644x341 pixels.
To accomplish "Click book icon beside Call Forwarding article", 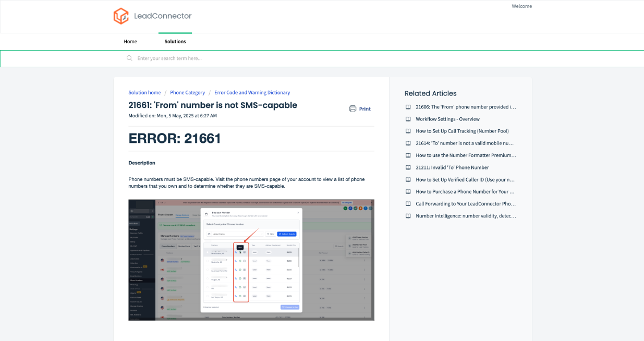I will (408, 204).
